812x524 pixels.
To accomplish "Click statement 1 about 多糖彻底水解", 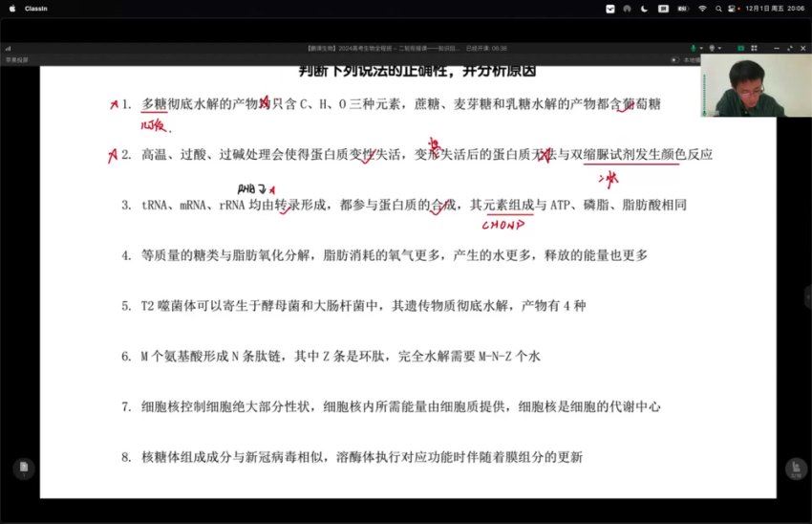I will click(x=401, y=103).
